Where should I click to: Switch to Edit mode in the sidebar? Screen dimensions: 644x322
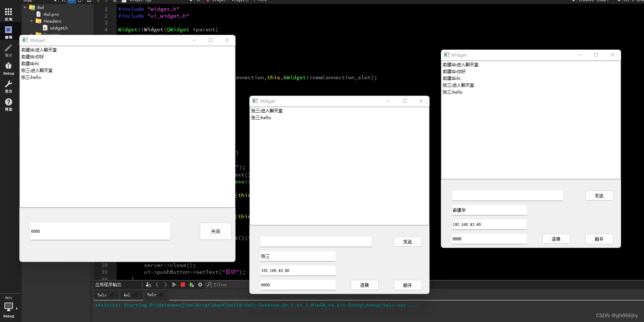[x=9, y=32]
